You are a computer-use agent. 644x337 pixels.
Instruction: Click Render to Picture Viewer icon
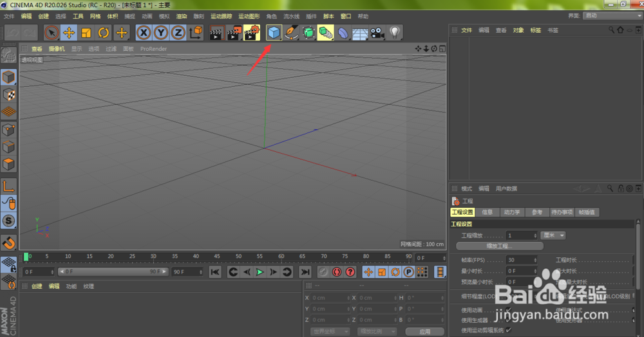234,32
